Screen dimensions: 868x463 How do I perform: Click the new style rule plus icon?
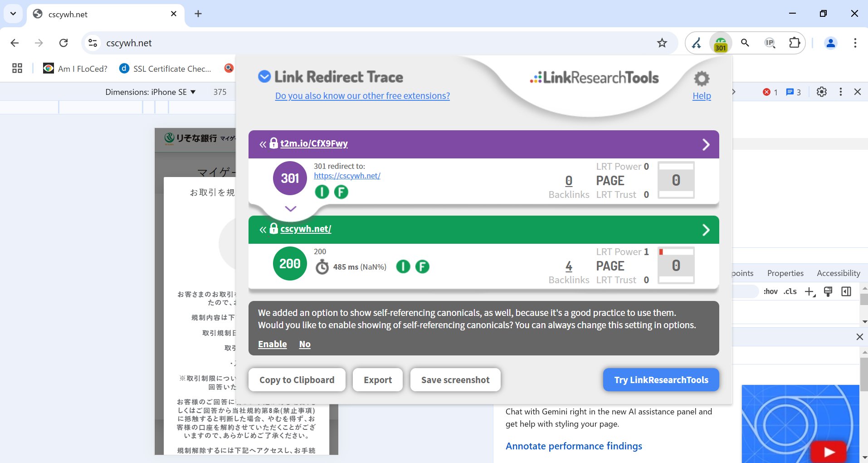pos(810,291)
